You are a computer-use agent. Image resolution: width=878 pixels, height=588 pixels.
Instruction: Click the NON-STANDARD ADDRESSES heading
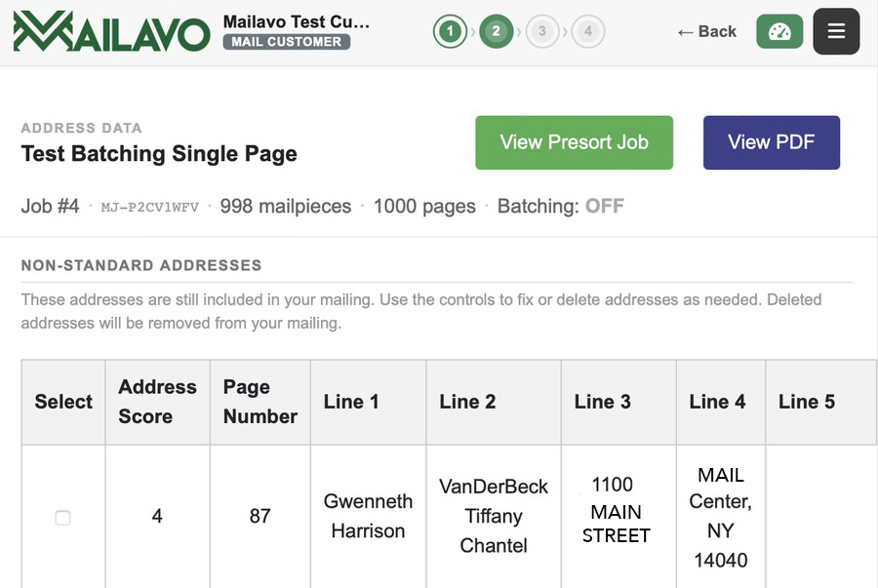pyautogui.click(x=141, y=265)
